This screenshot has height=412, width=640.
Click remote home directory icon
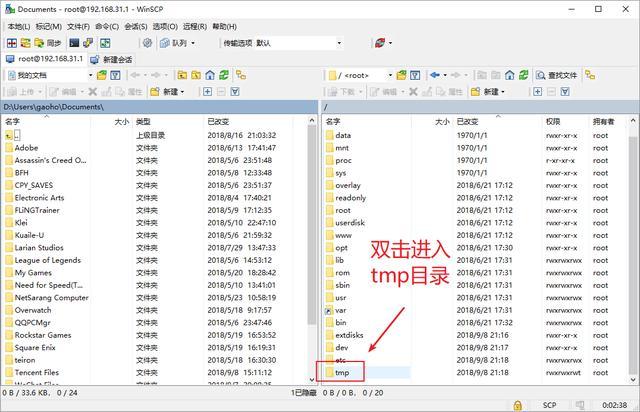(x=509, y=75)
